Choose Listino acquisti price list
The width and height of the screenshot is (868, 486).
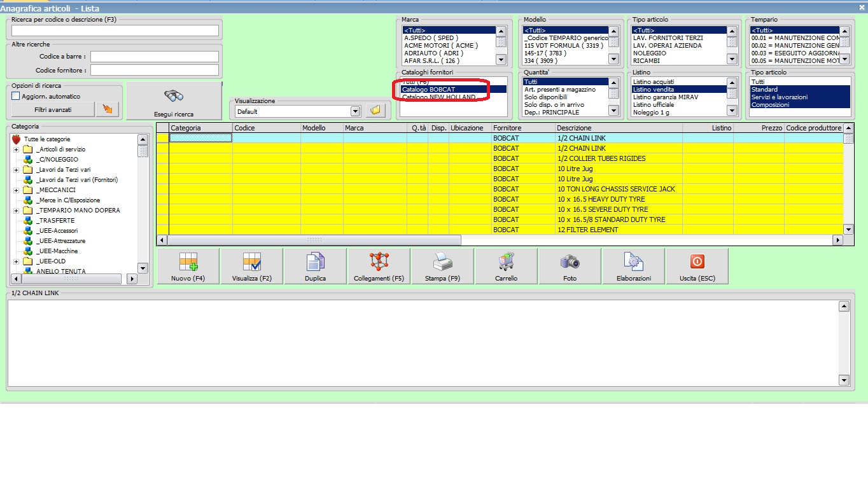pyautogui.click(x=680, y=82)
